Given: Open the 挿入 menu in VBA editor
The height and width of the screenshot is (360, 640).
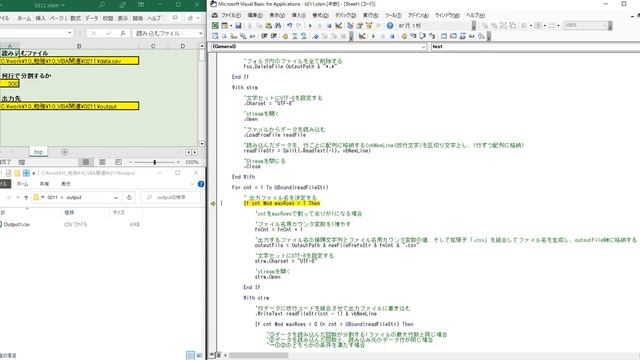Looking at the screenshot, I should 299,15.
